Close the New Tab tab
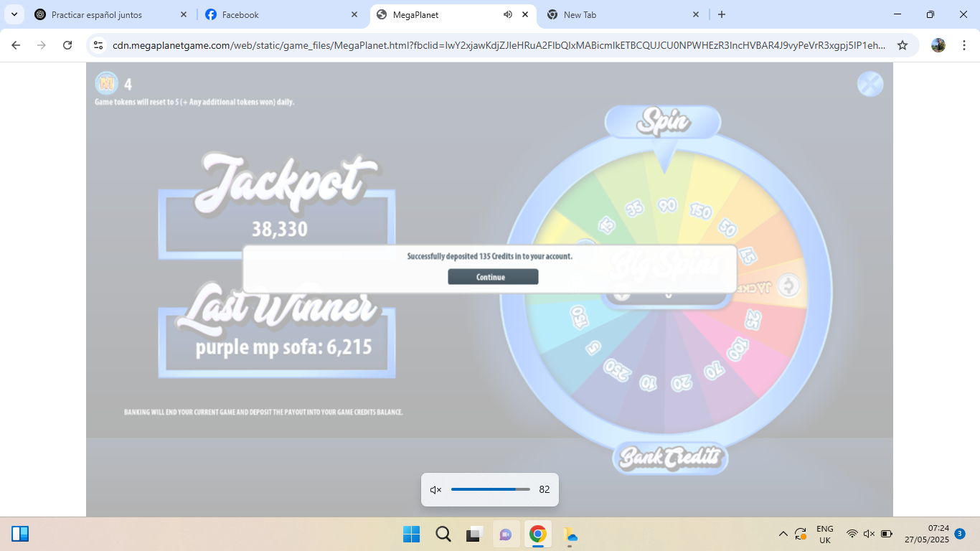The width and height of the screenshot is (980, 551). pos(696,14)
